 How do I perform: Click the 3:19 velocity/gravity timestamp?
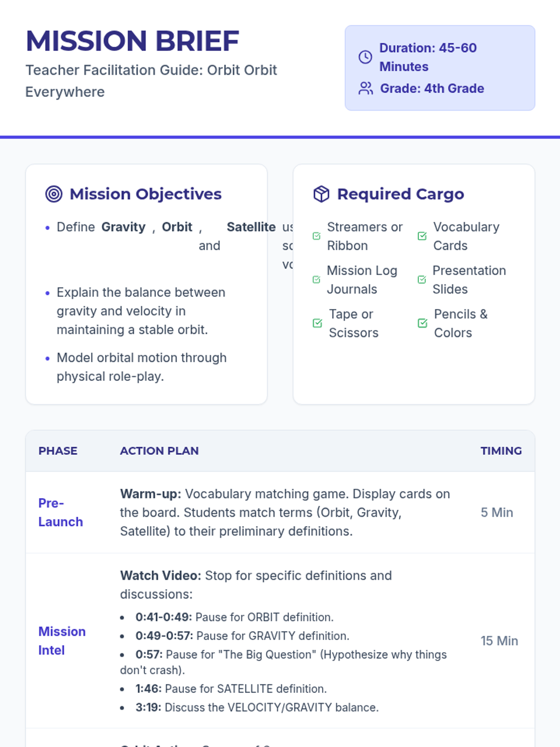coord(148,707)
